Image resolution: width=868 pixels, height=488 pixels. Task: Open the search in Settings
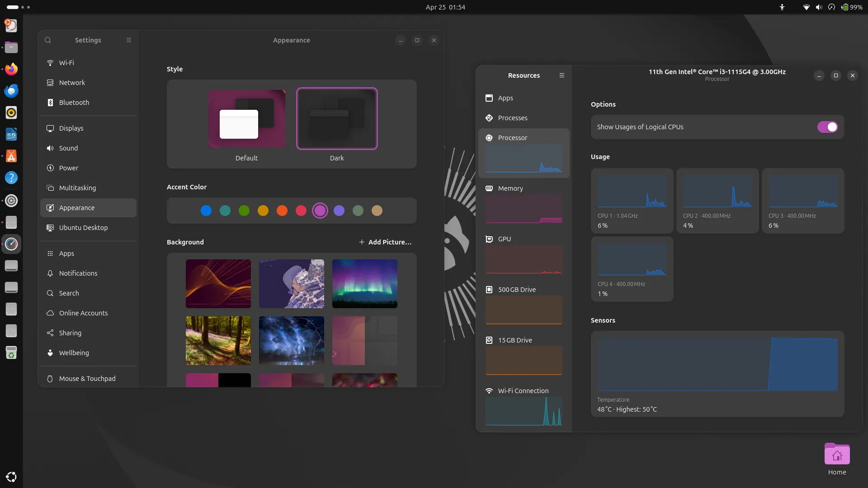point(48,40)
